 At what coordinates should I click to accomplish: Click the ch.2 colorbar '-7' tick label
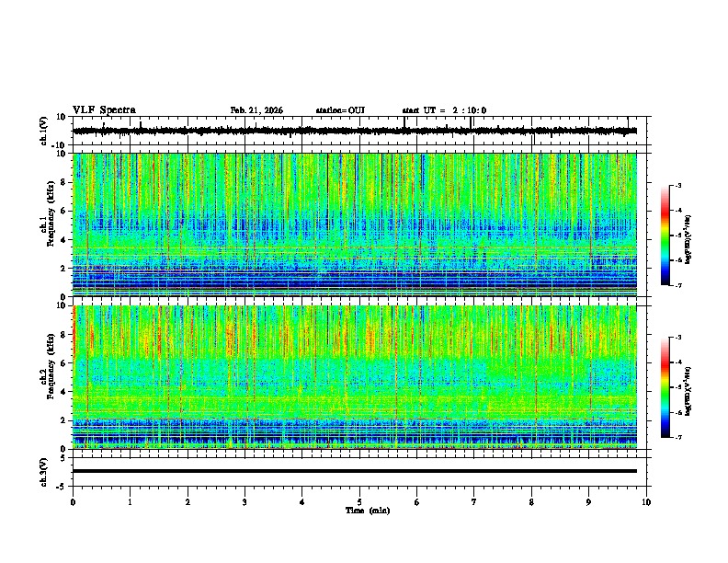click(x=677, y=437)
